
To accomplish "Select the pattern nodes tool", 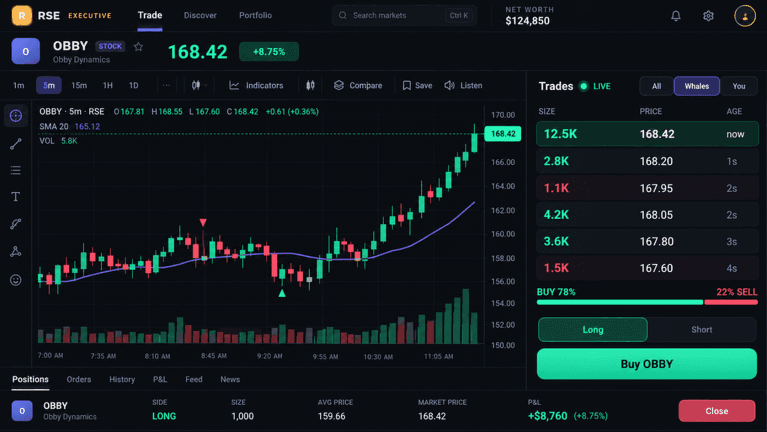I will pos(16,251).
